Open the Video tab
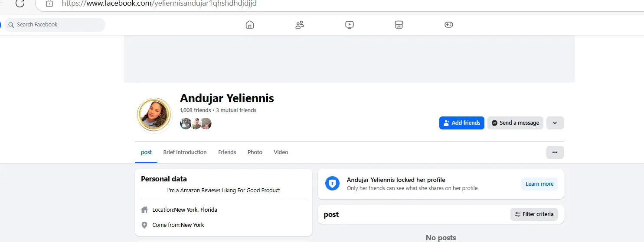This screenshot has width=644, height=242. 281,152
